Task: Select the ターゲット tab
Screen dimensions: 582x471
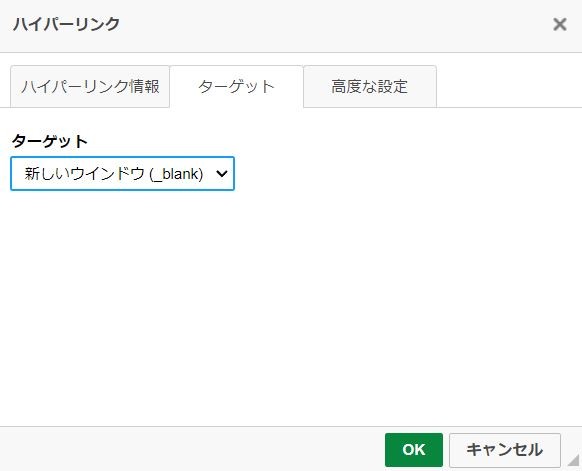Action: pos(236,86)
